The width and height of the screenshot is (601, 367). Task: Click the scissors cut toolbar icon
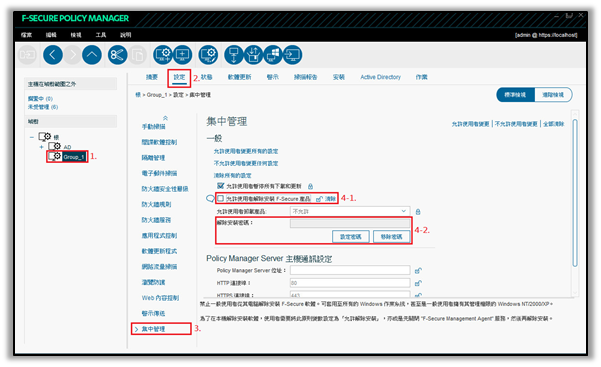click(x=117, y=55)
